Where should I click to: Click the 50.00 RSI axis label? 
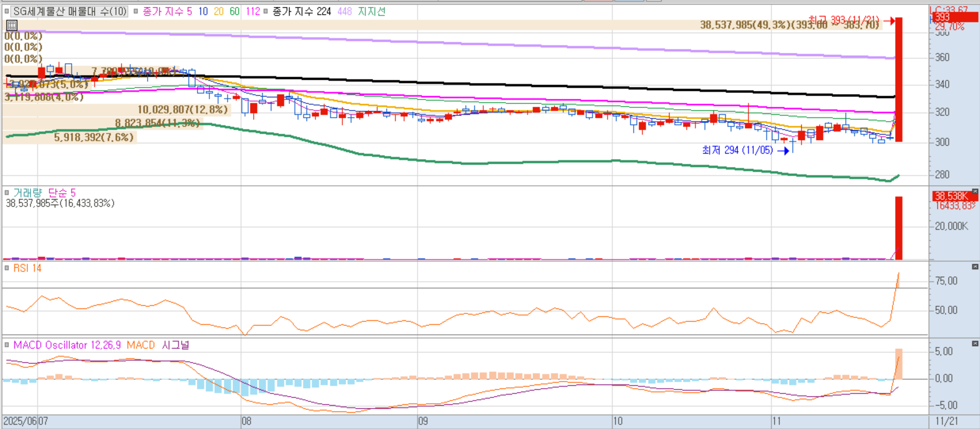pos(946,310)
